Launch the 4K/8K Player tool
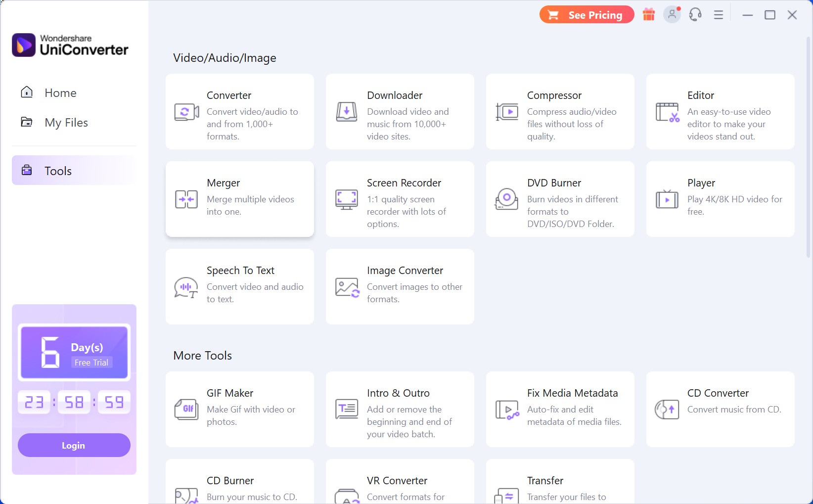Viewport: 813px width, 504px height. (720, 199)
